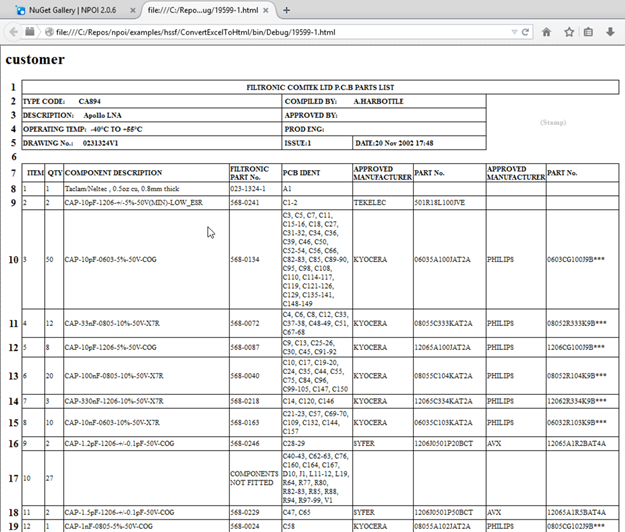
Task: Click the 'COMPONENT DESCRIPTION' column header
Action: click(x=146, y=173)
